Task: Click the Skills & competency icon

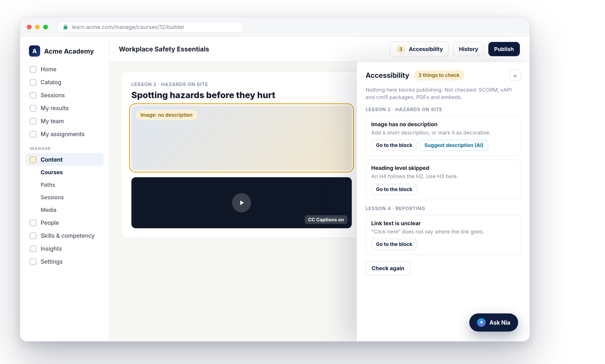Action: coord(33,236)
